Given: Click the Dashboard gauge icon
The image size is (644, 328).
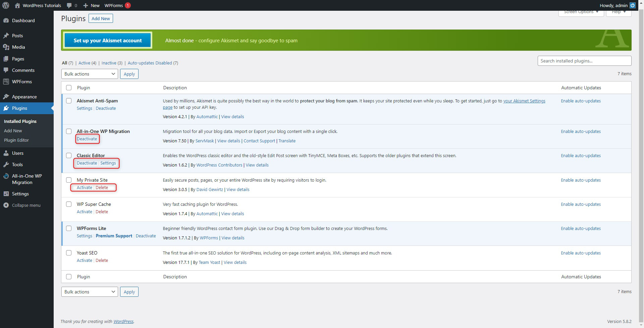Looking at the screenshot, I should coord(6,20).
